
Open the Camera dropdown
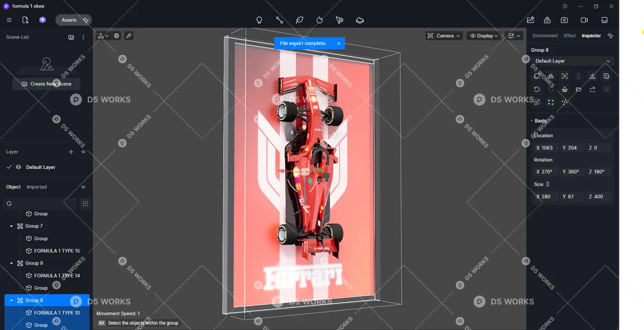pyautogui.click(x=443, y=36)
